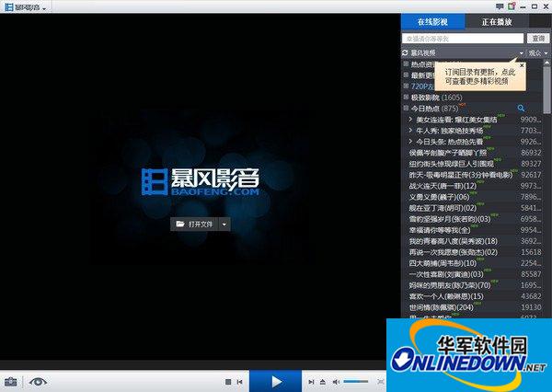
Task: Toggle the eye icon in bottom bar
Action: click(39, 381)
